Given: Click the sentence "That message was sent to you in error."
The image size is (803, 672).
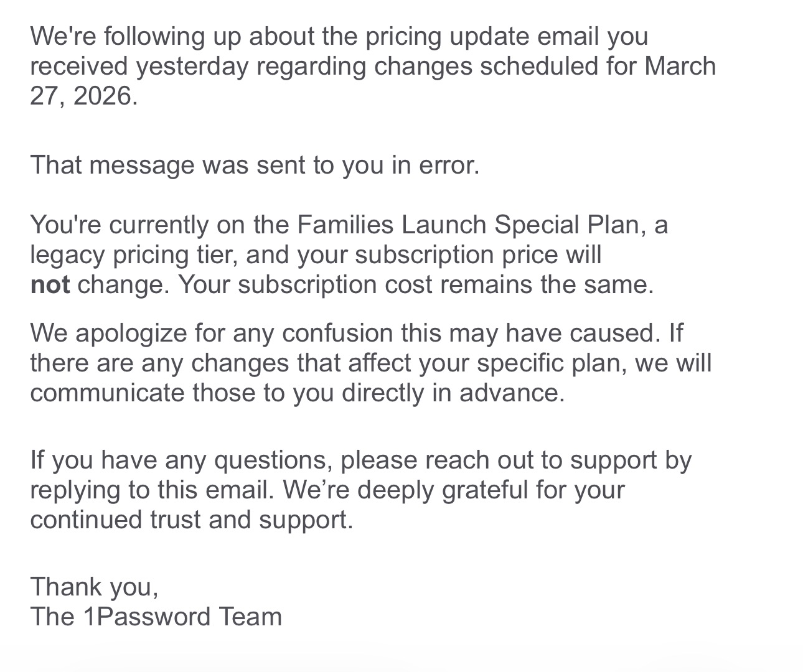Looking at the screenshot, I should [255, 166].
